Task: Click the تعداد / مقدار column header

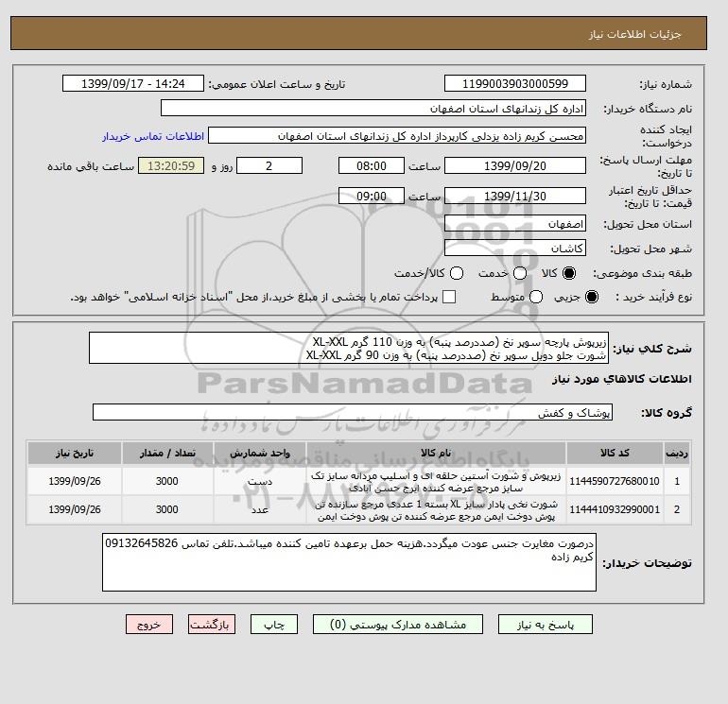Action: click(x=167, y=453)
